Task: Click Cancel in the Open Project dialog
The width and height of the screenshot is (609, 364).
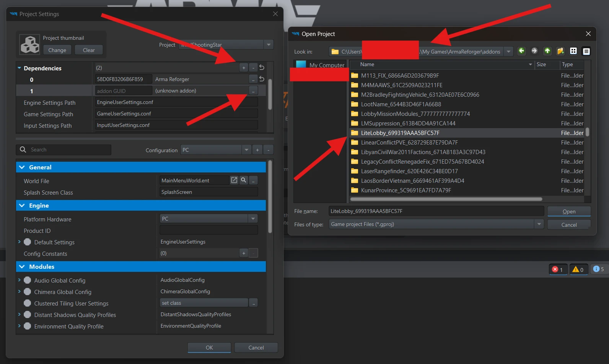Action: 569,225
